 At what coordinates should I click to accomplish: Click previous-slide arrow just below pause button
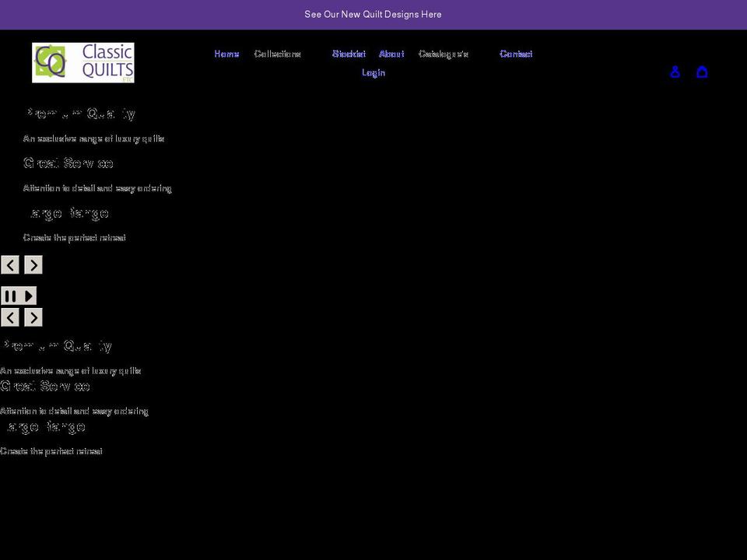10,317
